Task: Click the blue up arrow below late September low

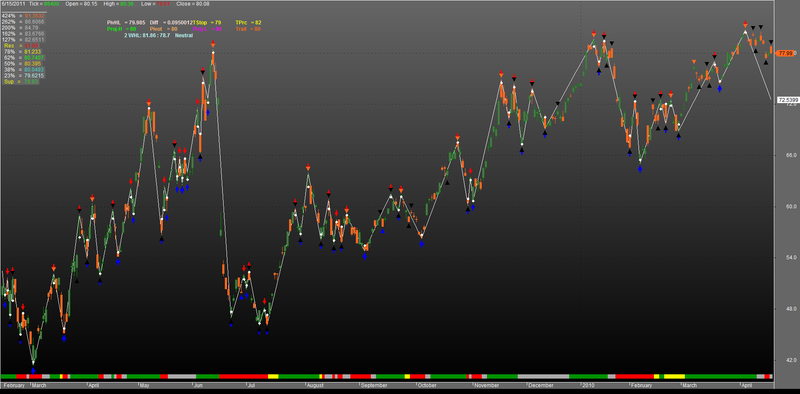Action: pos(421,243)
